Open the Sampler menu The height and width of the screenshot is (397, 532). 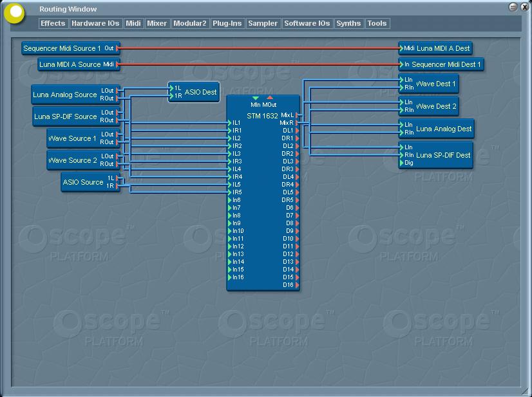point(263,23)
